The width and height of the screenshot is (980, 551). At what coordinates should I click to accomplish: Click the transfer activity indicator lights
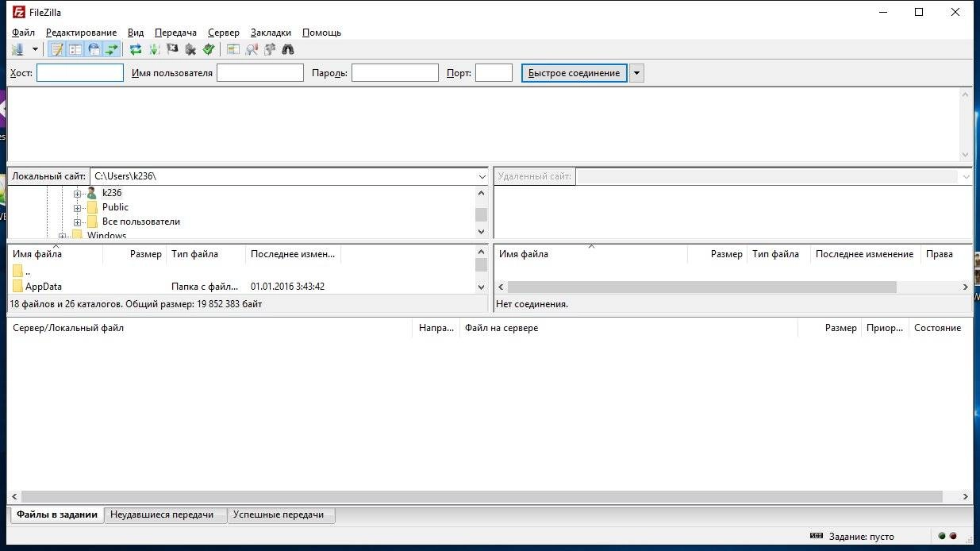pos(947,537)
